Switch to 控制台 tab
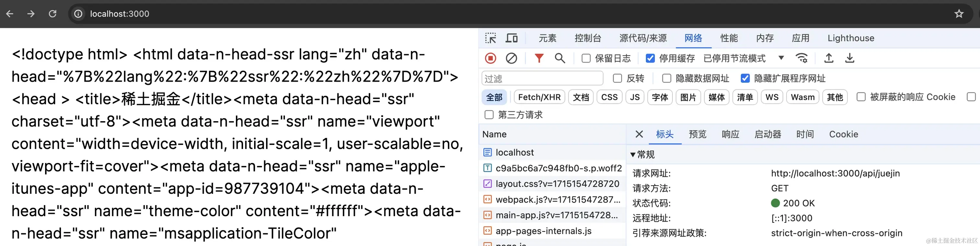980x246 pixels. (x=588, y=38)
